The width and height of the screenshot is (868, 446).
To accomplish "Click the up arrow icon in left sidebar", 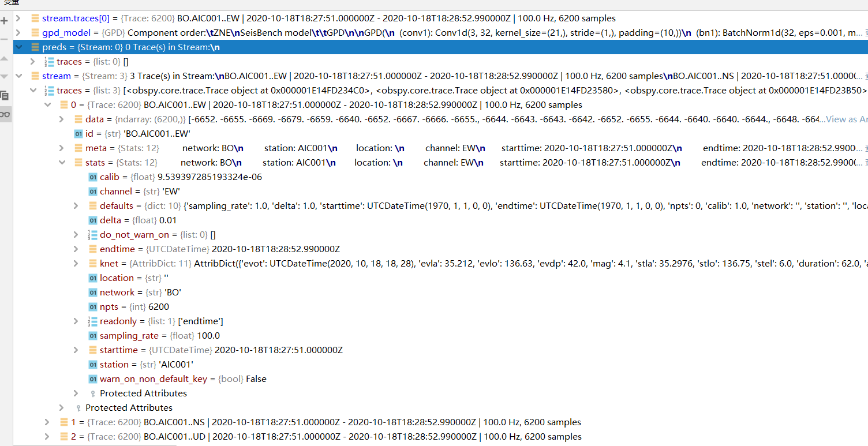I will pyautogui.click(x=5, y=58).
